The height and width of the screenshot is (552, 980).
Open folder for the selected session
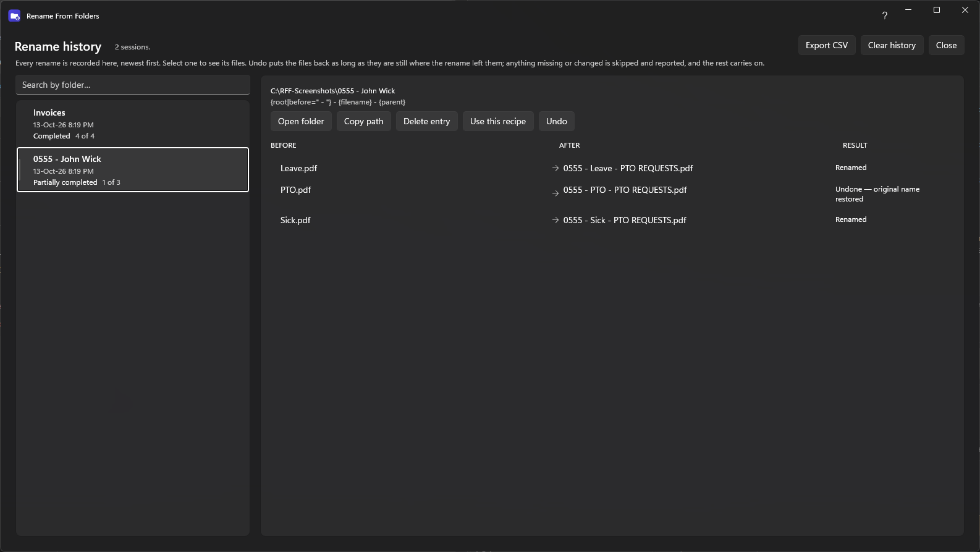[301, 121]
